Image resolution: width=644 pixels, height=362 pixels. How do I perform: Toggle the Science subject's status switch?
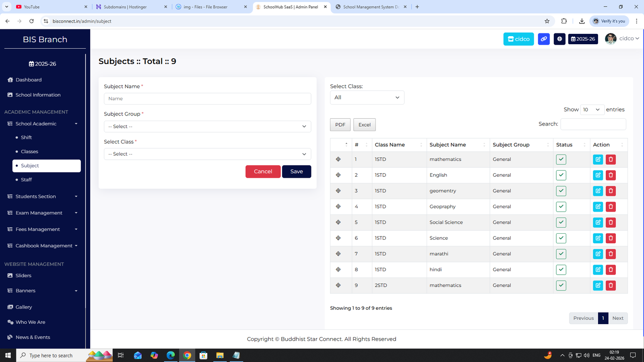point(561,238)
